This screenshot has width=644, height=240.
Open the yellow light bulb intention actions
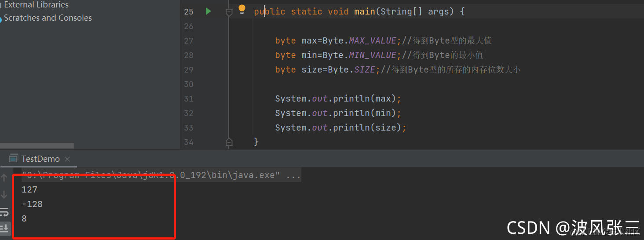(242, 10)
